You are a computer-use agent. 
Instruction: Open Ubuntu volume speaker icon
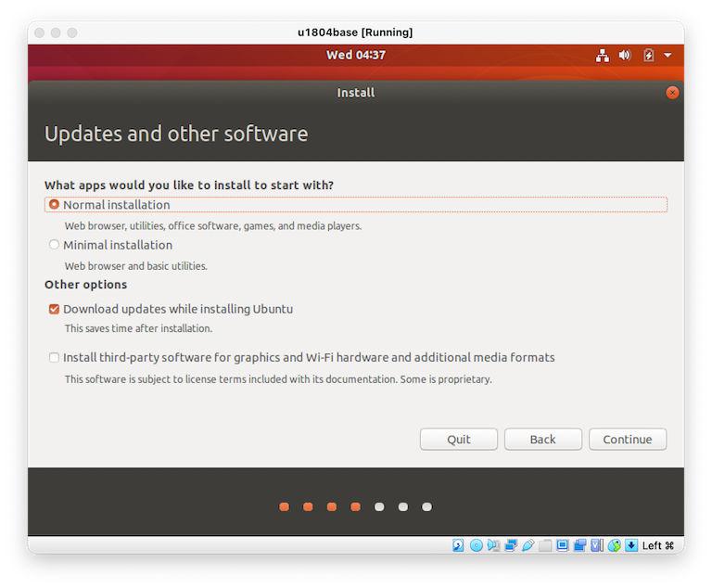pyautogui.click(x=625, y=56)
